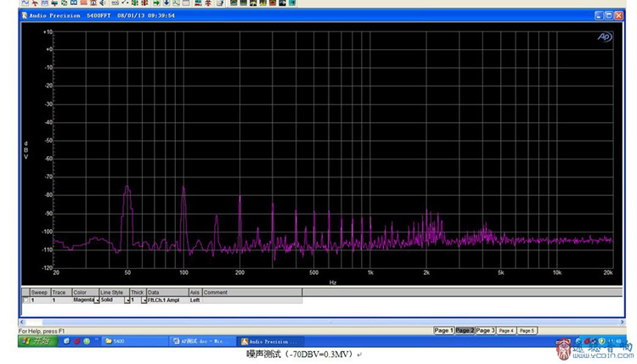The image size is (637, 364).
Task: Select the Left axis cell
Action: (195, 300)
